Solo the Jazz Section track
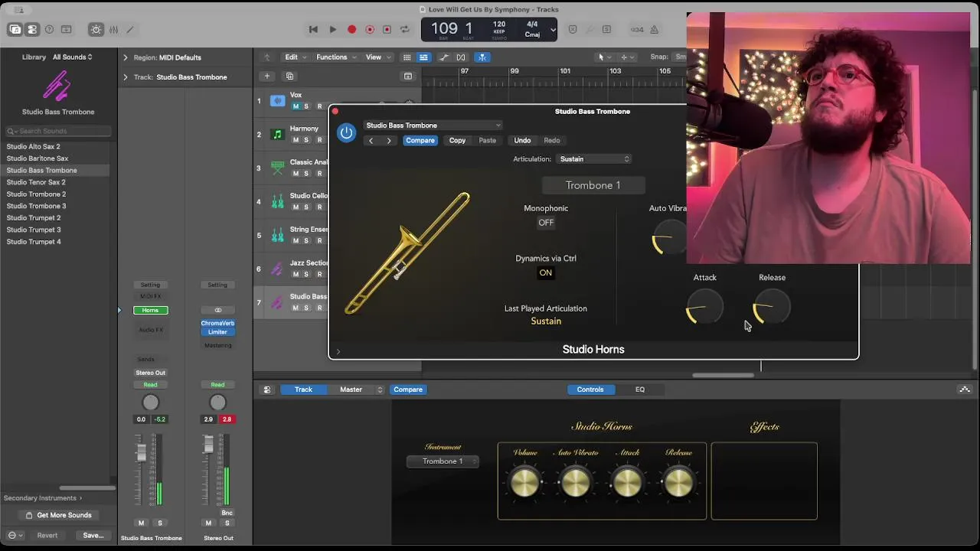980x551 pixels. pos(306,274)
